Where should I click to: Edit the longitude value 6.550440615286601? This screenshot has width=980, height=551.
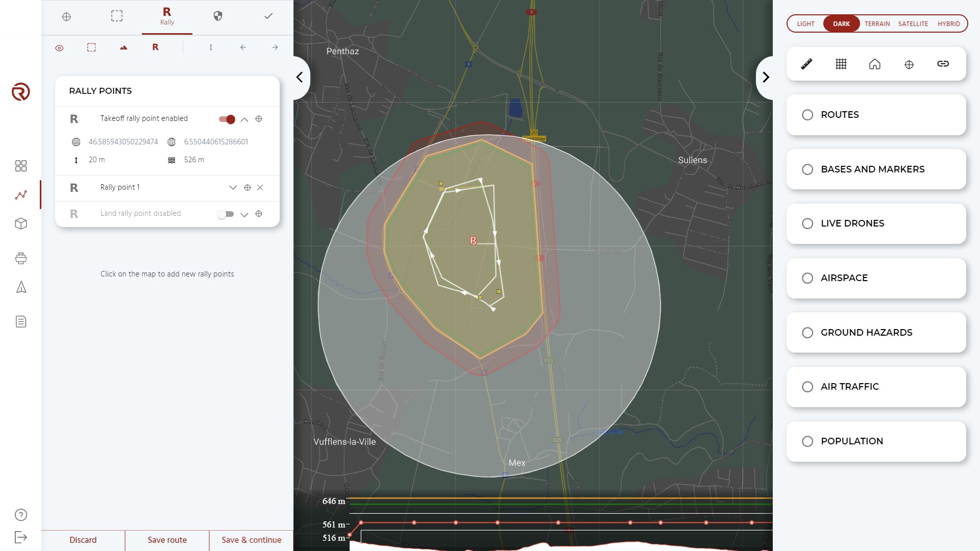coord(216,142)
